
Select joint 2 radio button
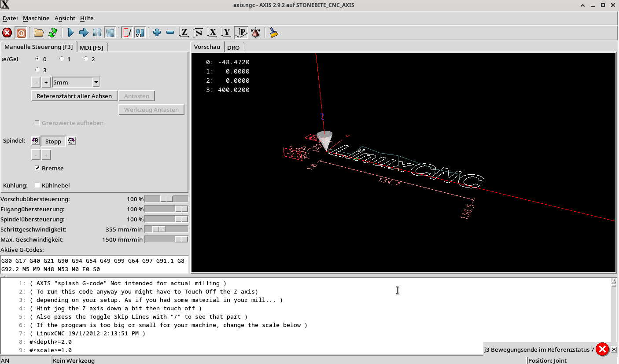[x=86, y=59]
